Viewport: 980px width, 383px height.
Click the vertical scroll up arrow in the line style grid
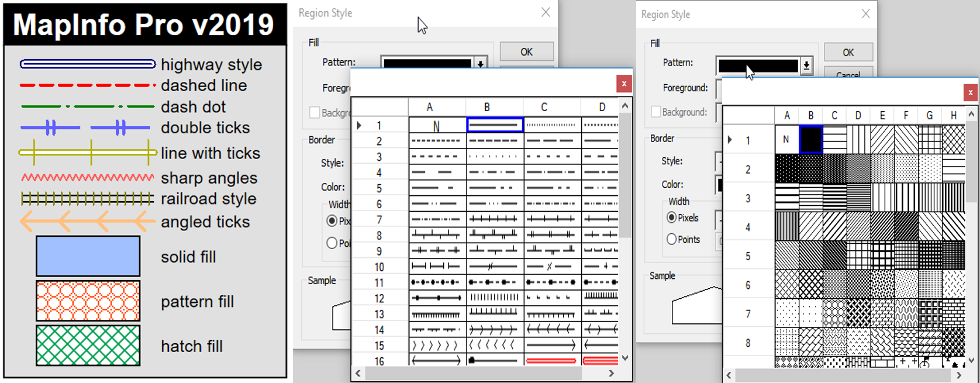[625, 106]
